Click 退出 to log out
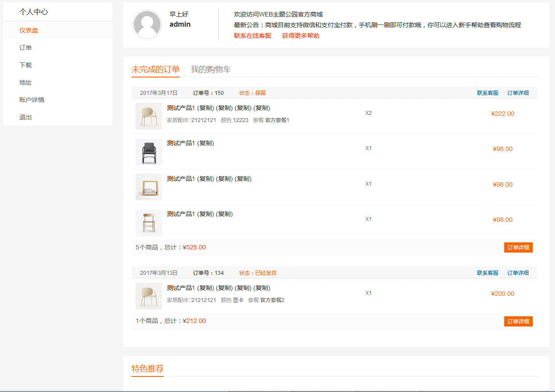The width and height of the screenshot is (555, 392). click(x=25, y=117)
